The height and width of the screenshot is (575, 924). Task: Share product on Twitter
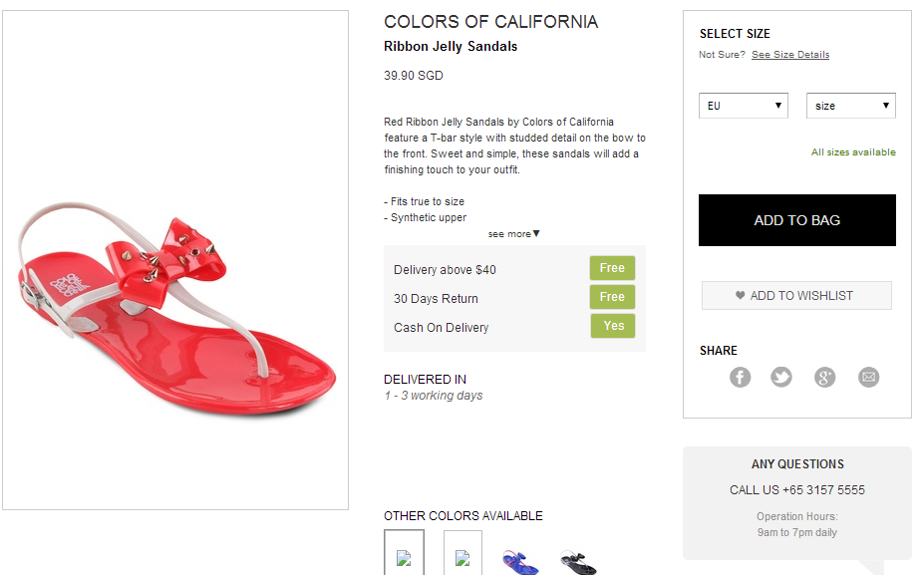point(781,377)
